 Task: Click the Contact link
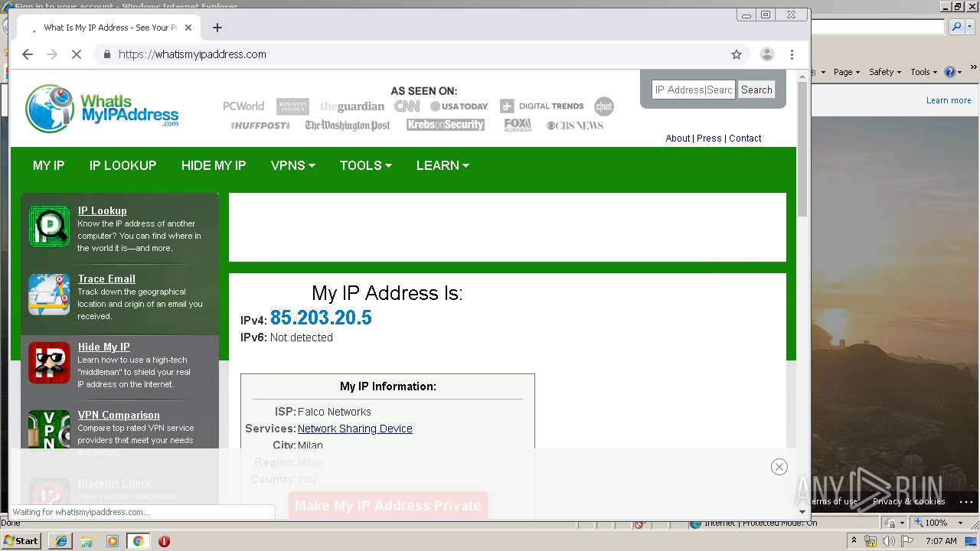[x=745, y=139]
